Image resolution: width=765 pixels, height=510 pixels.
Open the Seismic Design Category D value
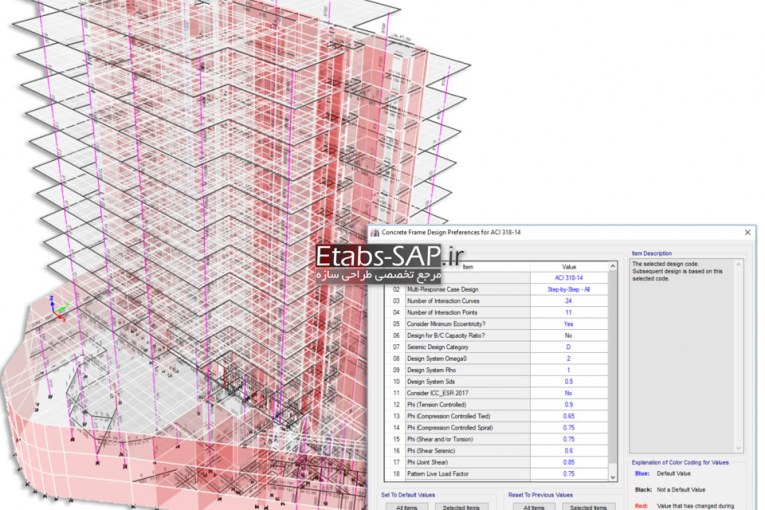coord(568,347)
